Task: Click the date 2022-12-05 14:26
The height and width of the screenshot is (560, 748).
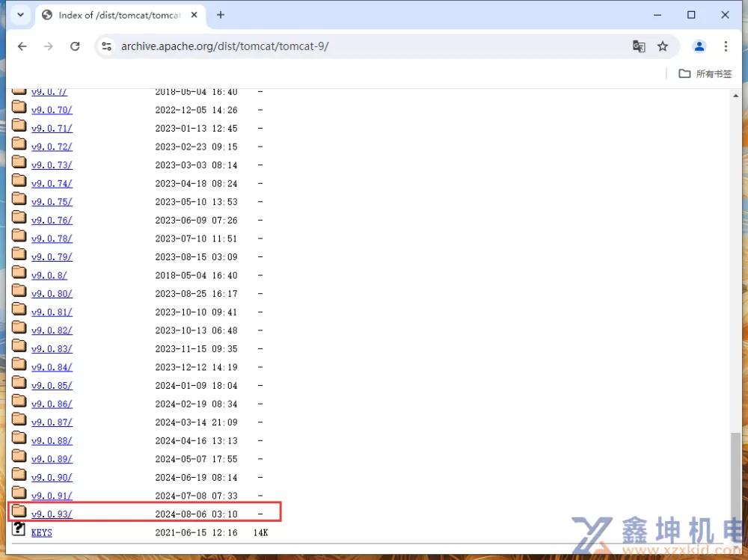Action: click(x=196, y=110)
